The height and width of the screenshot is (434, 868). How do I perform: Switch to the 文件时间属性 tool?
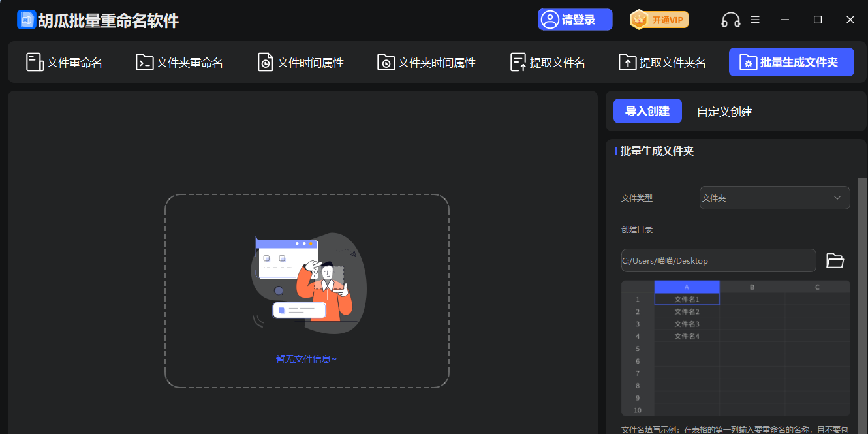pyautogui.click(x=300, y=62)
